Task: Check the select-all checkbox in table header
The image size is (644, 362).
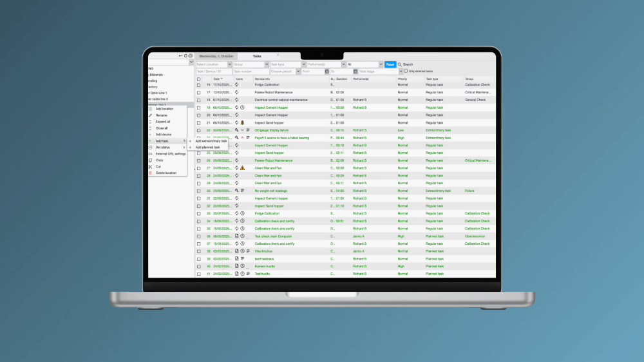Action: coord(199,79)
